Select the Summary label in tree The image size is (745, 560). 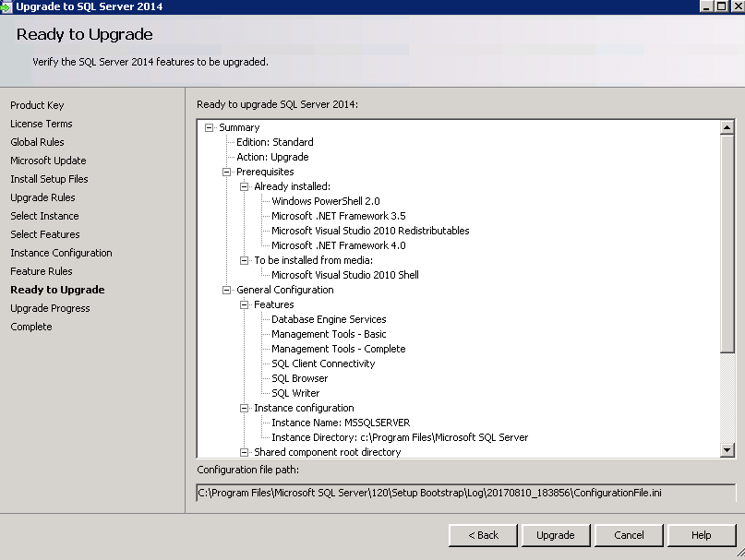coord(239,127)
